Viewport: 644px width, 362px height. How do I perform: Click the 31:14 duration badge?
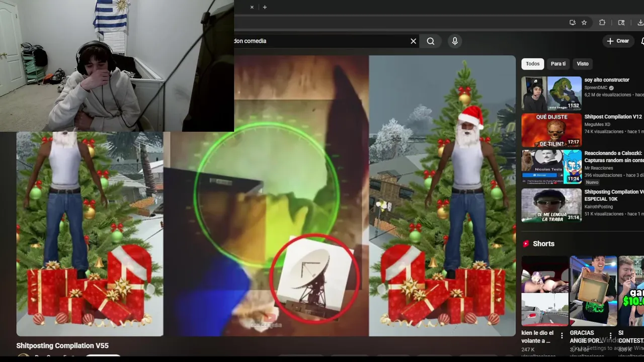[574, 217]
